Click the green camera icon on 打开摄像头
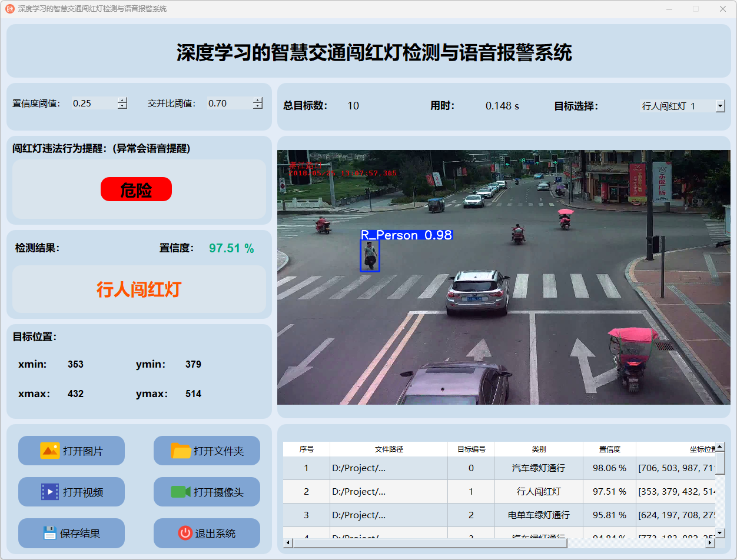Viewport: 737px width, 560px height. [x=181, y=492]
